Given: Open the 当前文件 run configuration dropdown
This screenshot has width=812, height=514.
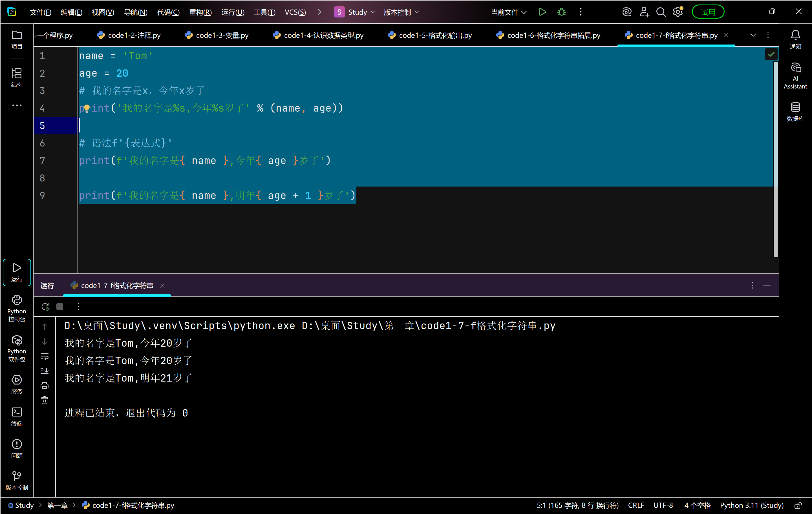Looking at the screenshot, I should [508, 12].
